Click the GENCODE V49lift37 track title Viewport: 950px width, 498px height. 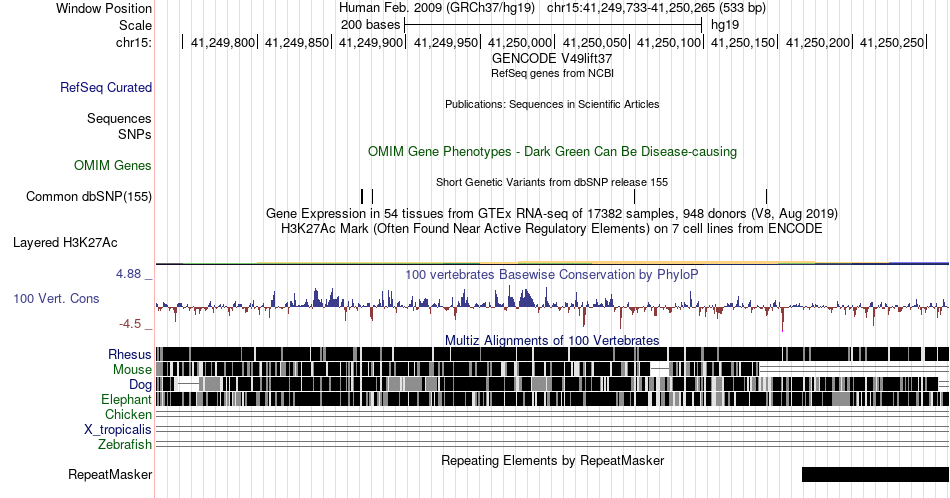coord(552,58)
